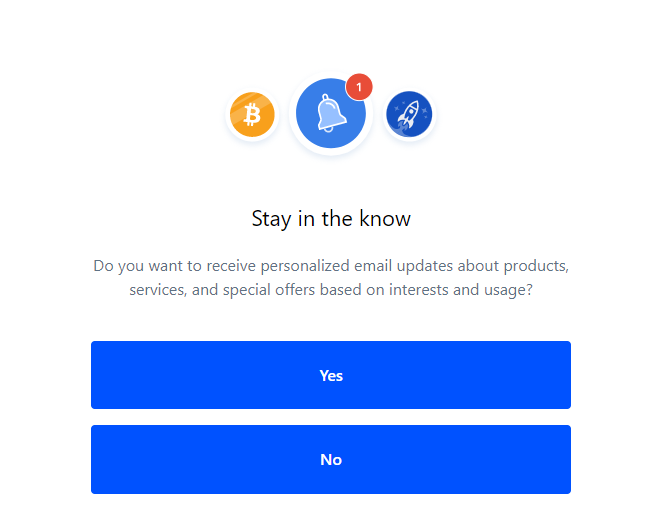This screenshot has height=521, width=655.
Task: Refuse email subscription with the lower blue button
Action: tap(331, 459)
